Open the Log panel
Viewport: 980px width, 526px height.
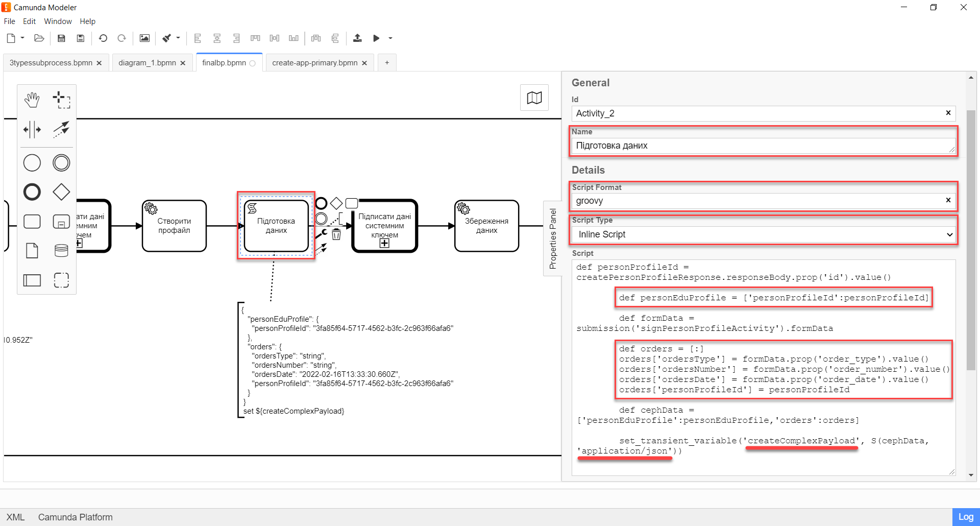coord(965,517)
